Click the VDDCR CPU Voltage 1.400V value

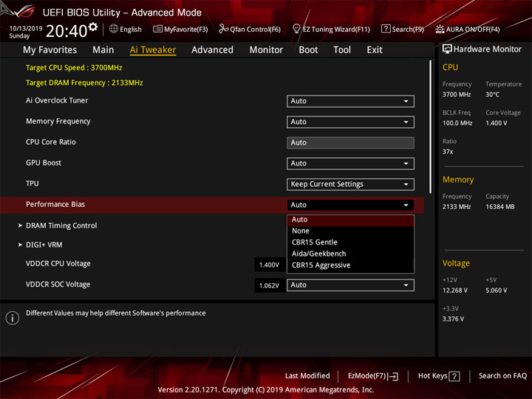click(x=270, y=265)
